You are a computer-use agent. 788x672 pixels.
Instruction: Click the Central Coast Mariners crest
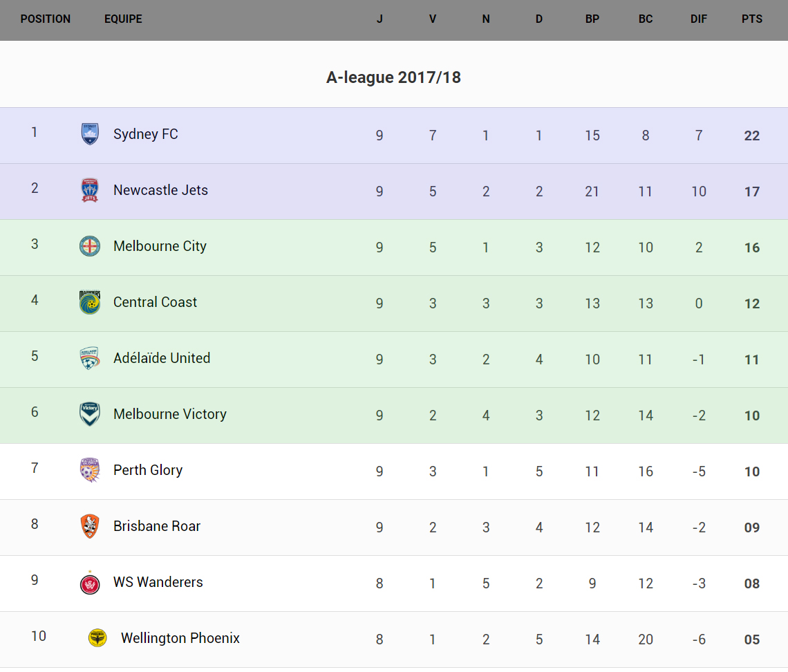click(x=90, y=302)
